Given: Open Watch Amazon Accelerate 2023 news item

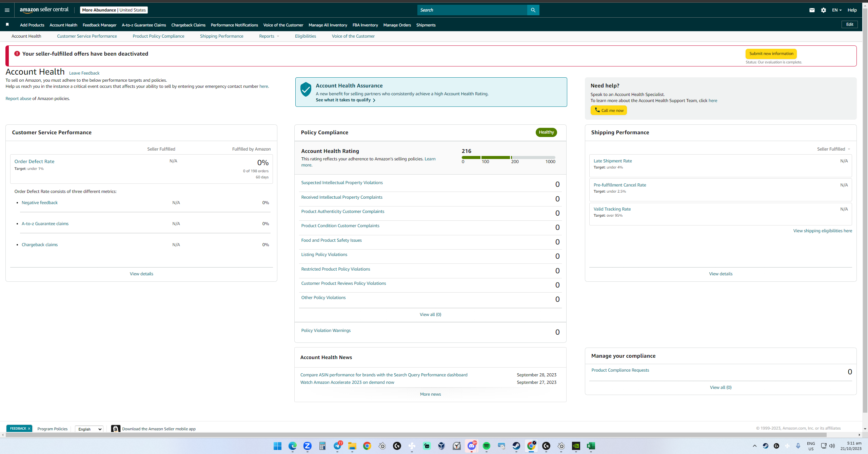Looking at the screenshot, I should [x=347, y=382].
